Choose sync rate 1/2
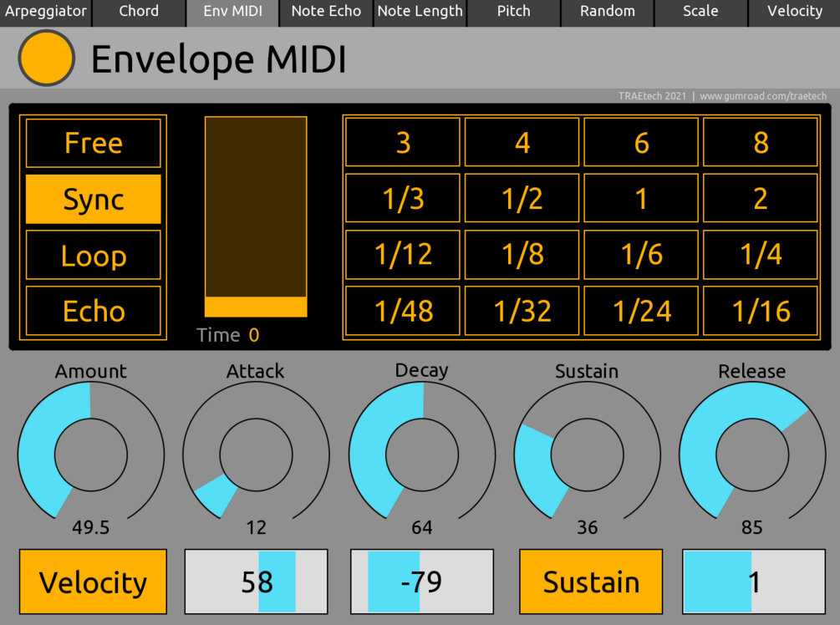The image size is (840, 625). [522, 198]
